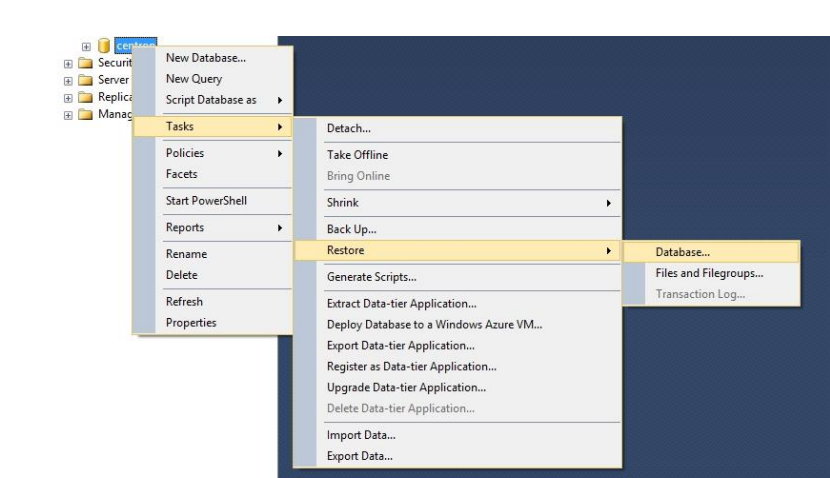830x478 pixels.
Task: Select Import Data... option
Action: point(361,435)
